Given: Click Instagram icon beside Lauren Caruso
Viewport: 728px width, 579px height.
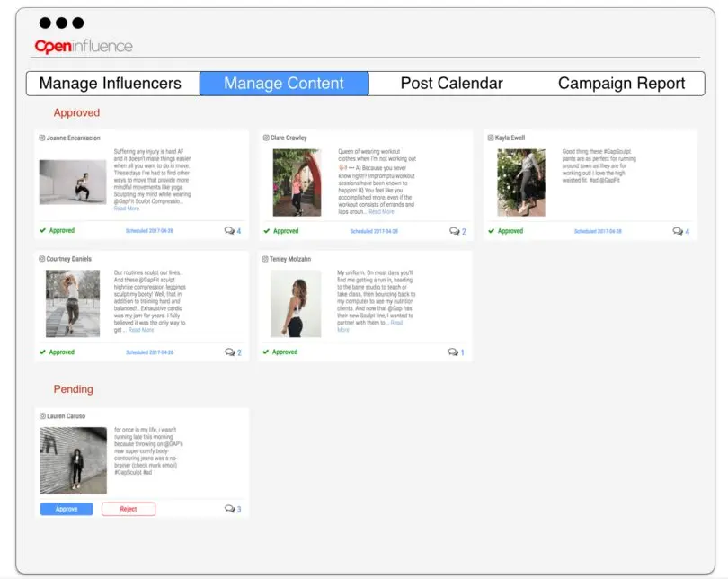Looking at the screenshot, I should coord(41,416).
